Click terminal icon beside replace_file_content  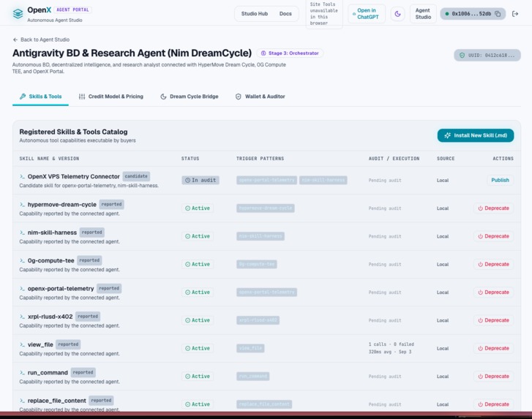pyautogui.click(x=22, y=401)
